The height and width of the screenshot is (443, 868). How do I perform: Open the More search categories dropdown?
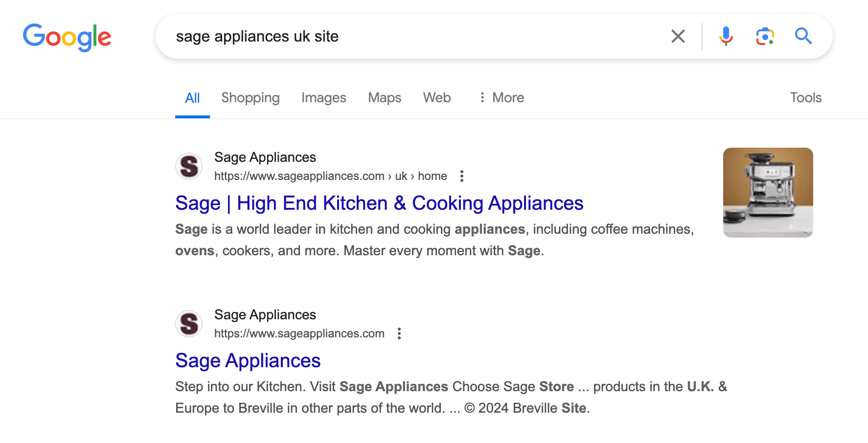[x=501, y=97]
